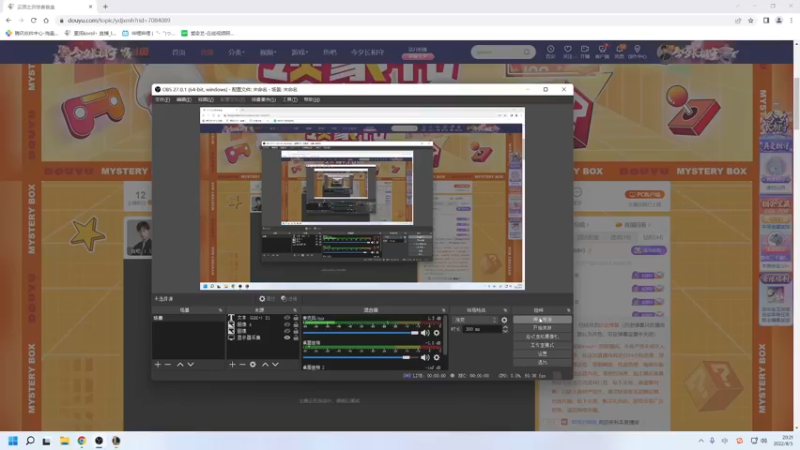The image size is (800, 450).
Task: Click Start Recording in OBS Controls
Action: point(542,328)
